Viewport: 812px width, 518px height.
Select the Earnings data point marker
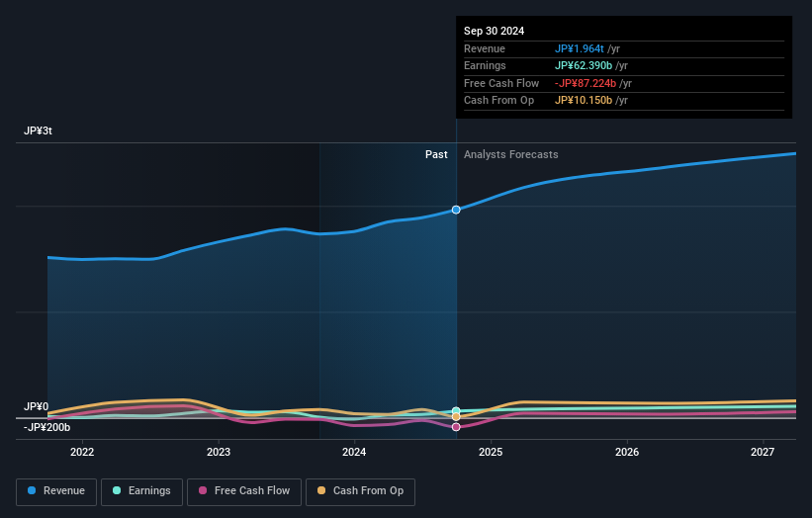click(456, 411)
